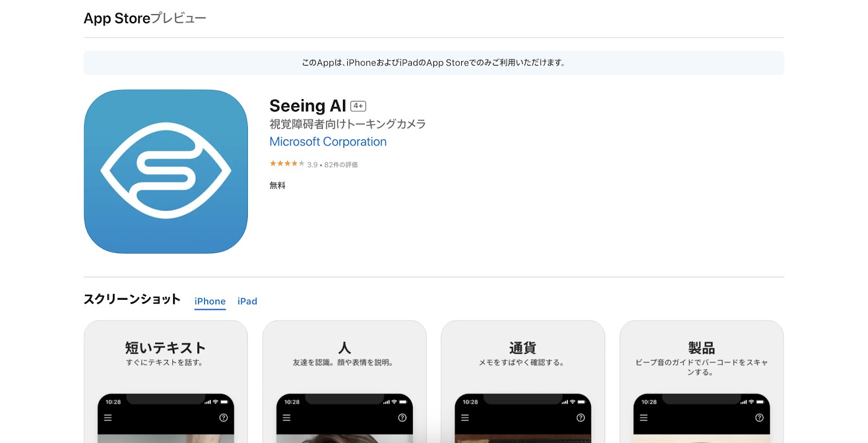The width and height of the screenshot is (868, 443).
Task: Click the caption すぐにテキストを話す。
Action: [x=165, y=363]
